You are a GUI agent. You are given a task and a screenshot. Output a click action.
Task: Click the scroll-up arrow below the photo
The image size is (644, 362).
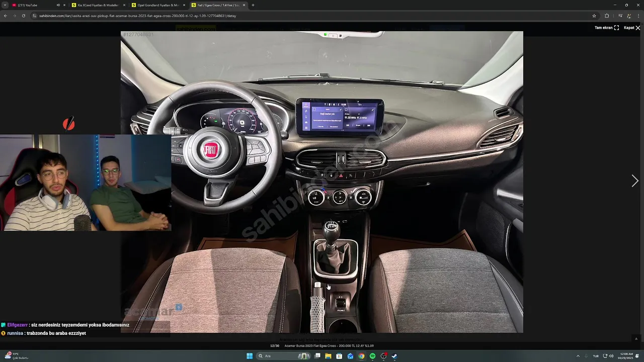[636, 338]
